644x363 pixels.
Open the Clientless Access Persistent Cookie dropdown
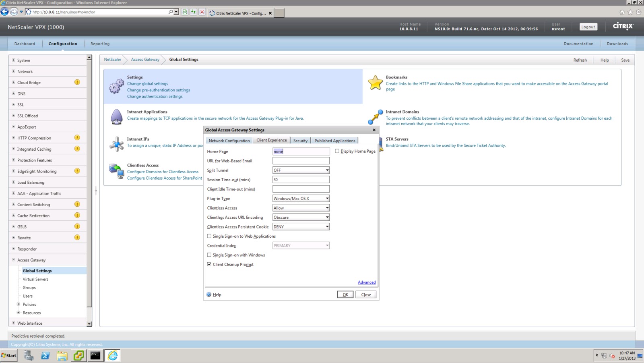tap(301, 226)
